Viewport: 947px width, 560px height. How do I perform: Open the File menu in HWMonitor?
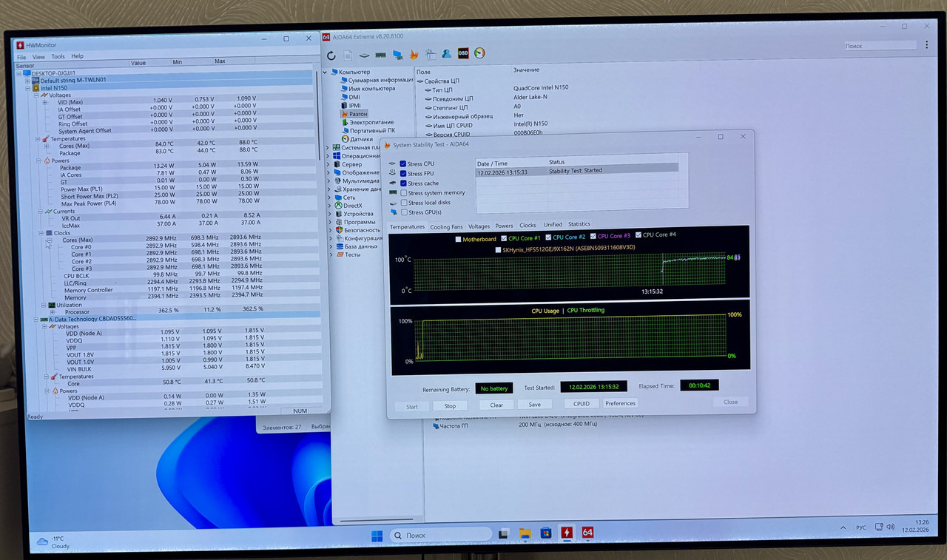[x=21, y=57]
